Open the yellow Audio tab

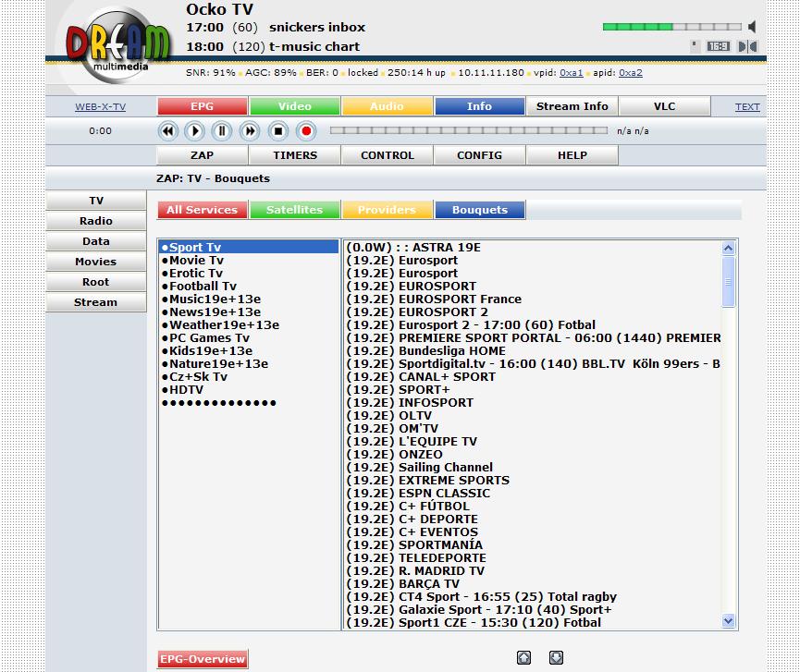pos(388,106)
